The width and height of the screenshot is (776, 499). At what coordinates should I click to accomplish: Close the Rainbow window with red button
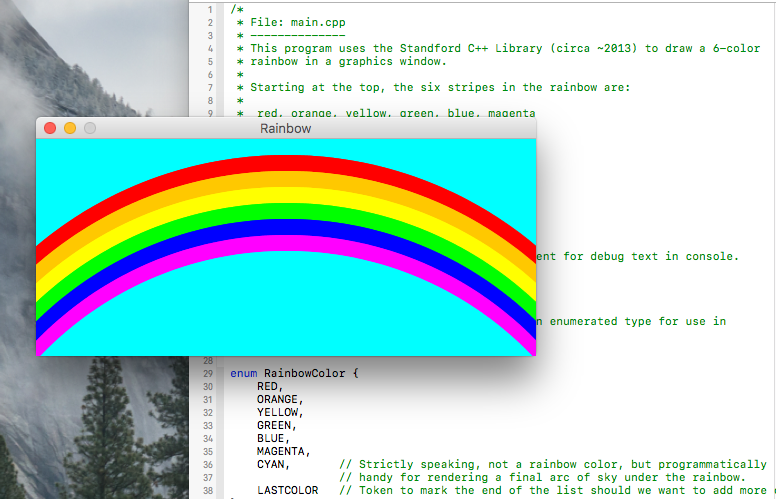(x=50, y=128)
